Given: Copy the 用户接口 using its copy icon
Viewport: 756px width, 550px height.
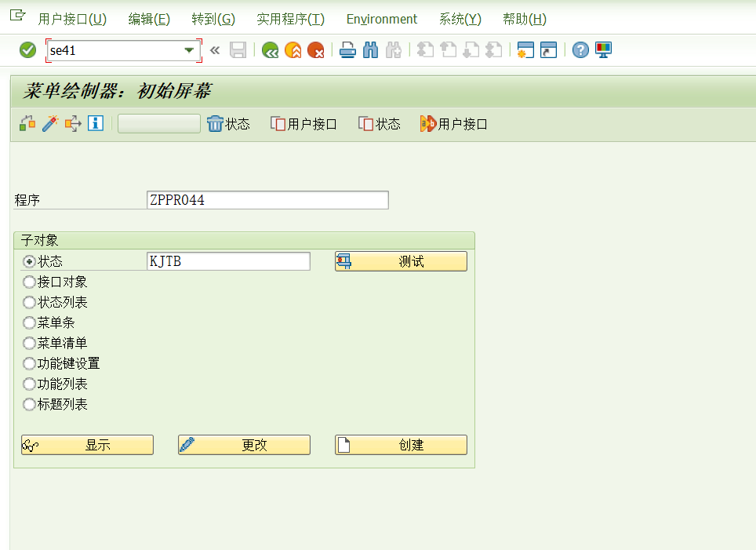Looking at the screenshot, I should (x=303, y=123).
